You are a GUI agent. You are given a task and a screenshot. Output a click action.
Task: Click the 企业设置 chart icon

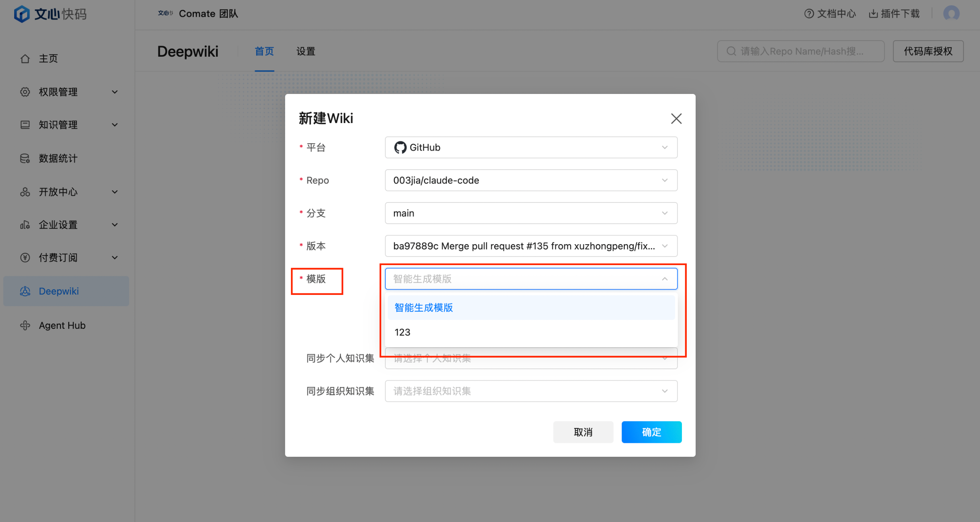pyautogui.click(x=25, y=224)
